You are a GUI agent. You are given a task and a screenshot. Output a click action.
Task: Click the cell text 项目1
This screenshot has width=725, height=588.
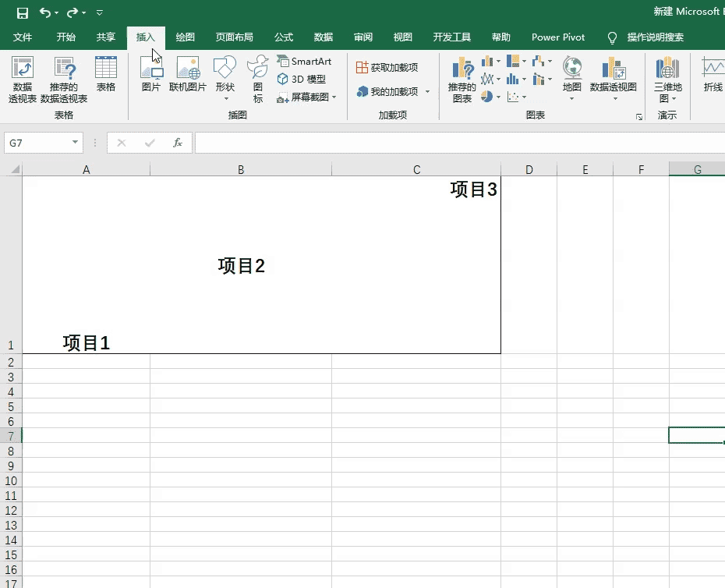(x=87, y=343)
